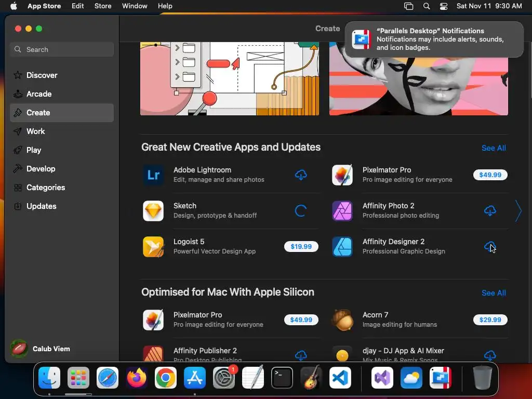Open Launchpad from the Dock
532x399 pixels.
tap(78, 378)
